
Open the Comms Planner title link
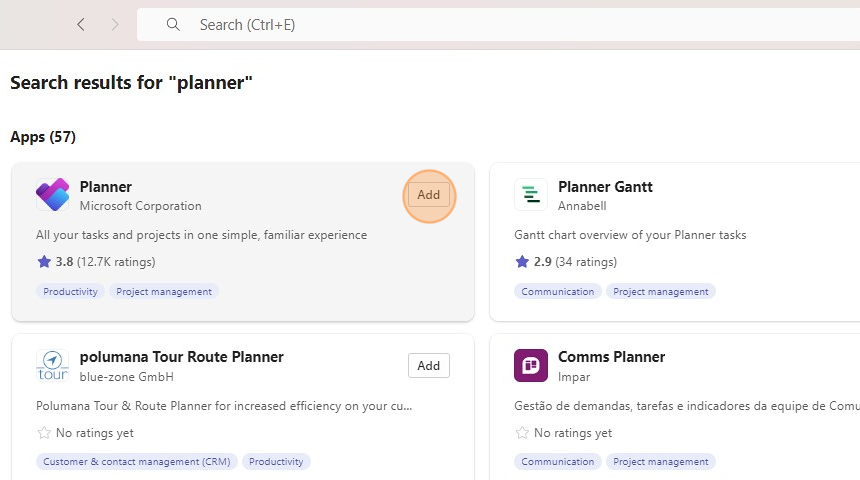611,357
